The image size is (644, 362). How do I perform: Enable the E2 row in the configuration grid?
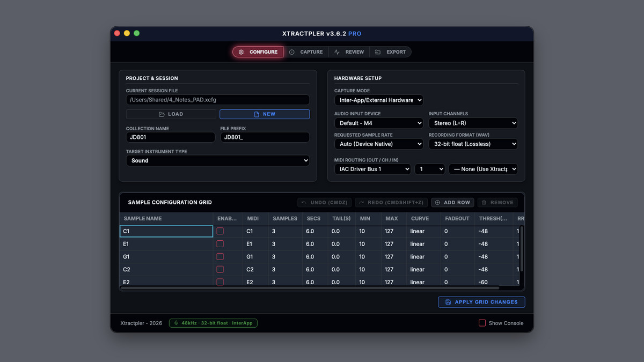[220, 282]
